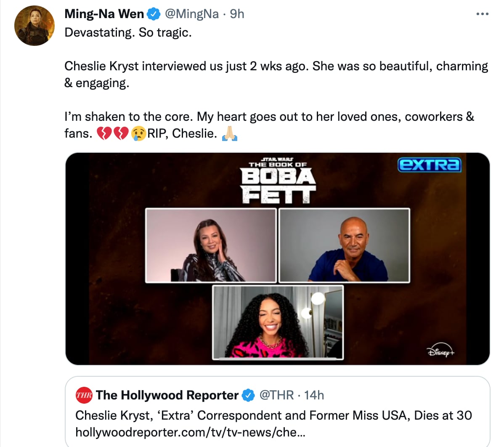Image resolution: width=504 pixels, height=447 pixels.
Task: Click the interviewer's video panel in pink sweater
Action: coord(278,322)
